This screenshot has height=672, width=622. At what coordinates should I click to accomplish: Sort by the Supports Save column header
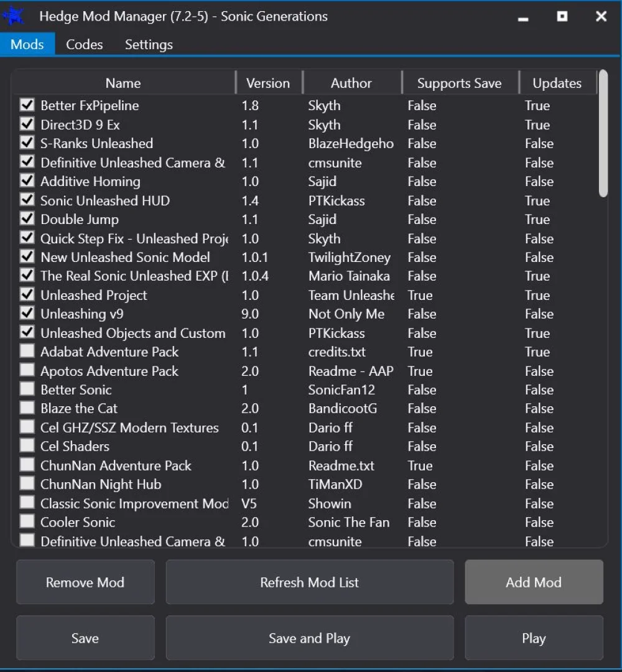point(459,83)
